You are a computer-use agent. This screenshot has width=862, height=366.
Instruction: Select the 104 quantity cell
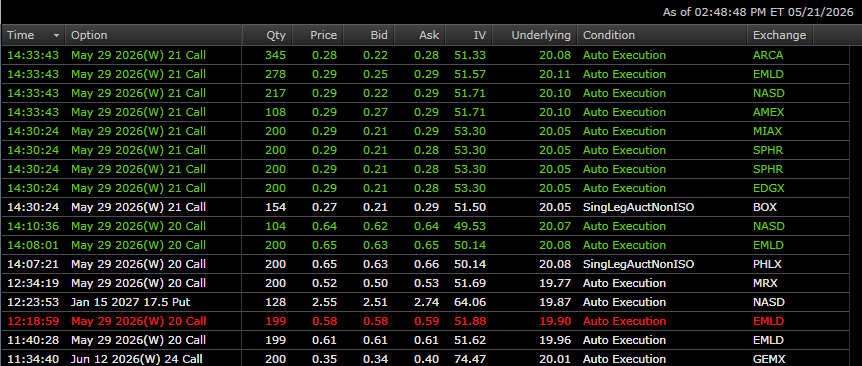[275, 226]
